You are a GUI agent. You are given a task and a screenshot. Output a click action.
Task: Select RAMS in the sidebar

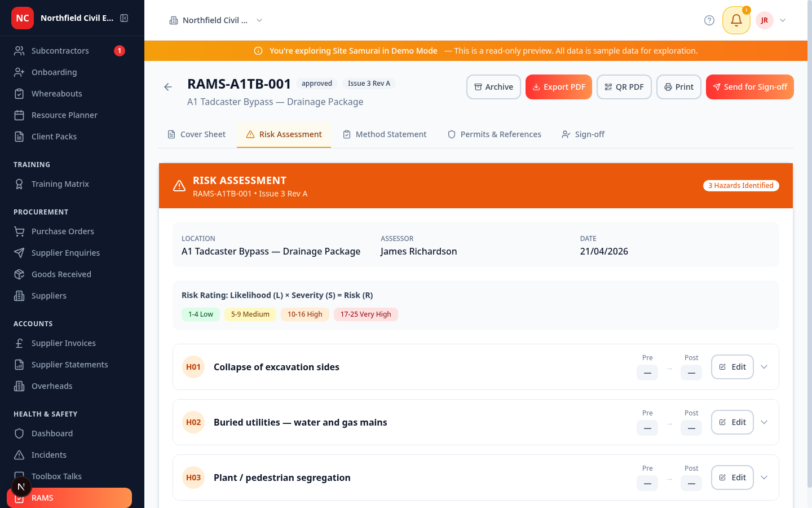click(42, 497)
